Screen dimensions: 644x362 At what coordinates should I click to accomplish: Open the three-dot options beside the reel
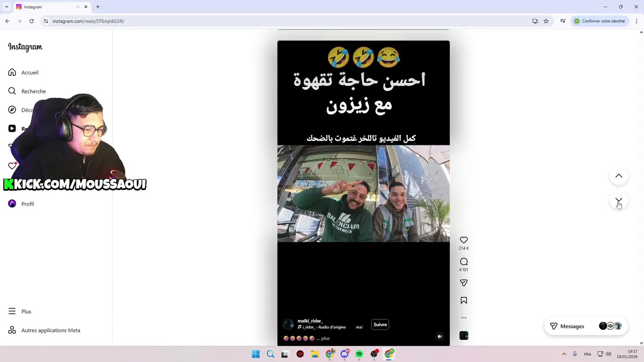point(464,318)
